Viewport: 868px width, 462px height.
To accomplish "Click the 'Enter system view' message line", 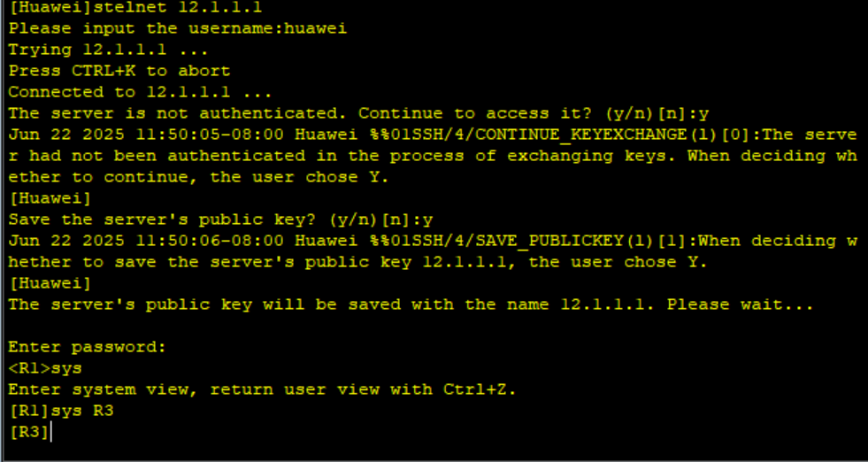I will pos(262,390).
